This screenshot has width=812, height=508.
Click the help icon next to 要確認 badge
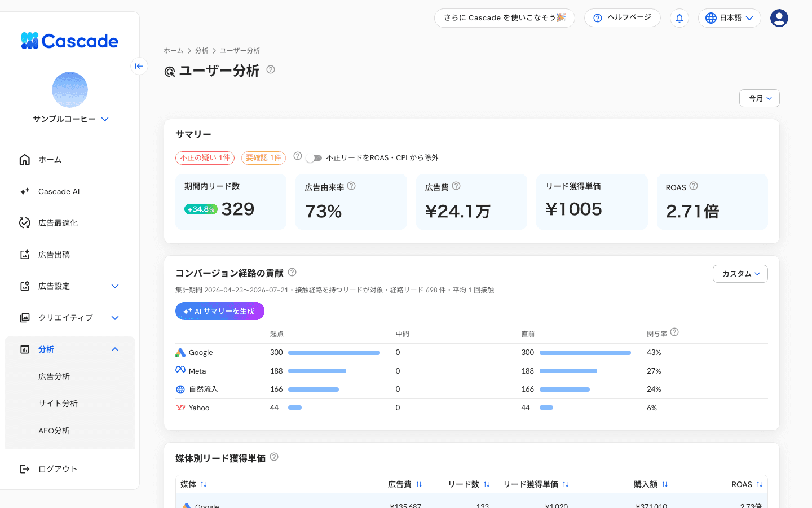298,156
